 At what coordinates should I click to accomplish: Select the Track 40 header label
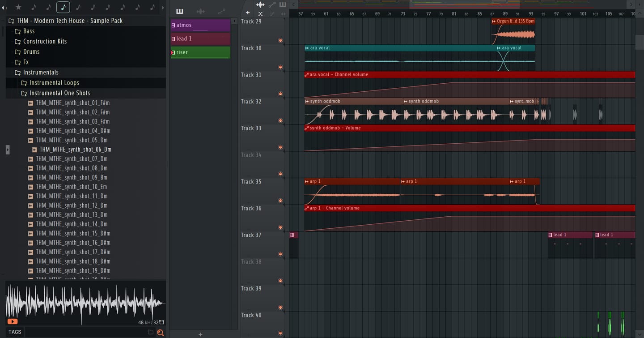(x=251, y=315)
